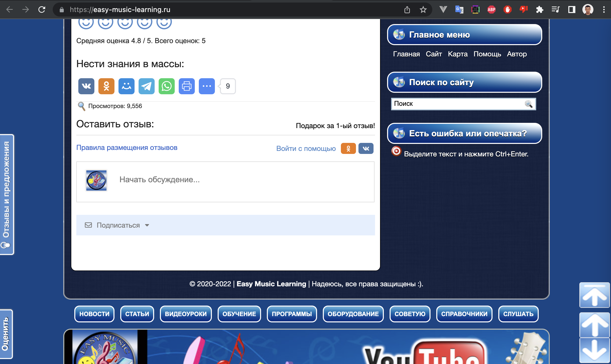Click the scroll up arrow button
Viewport: 611px width, 364px height.
(x=594, y=325)
